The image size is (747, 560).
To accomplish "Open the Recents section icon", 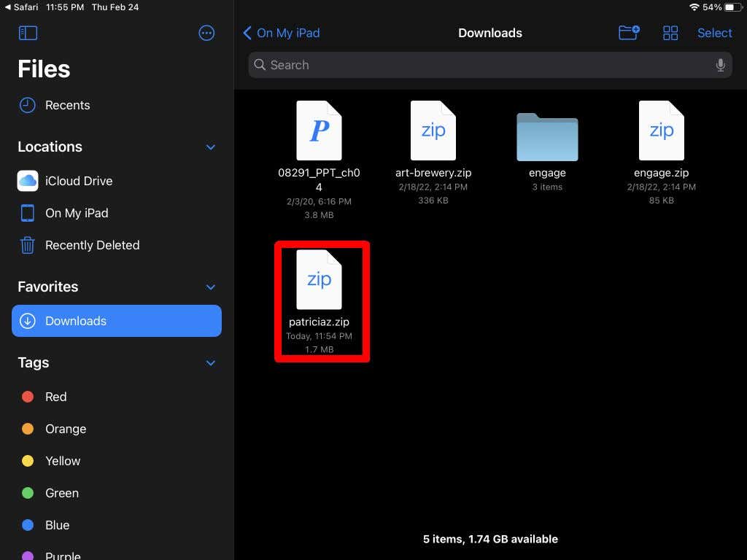I will (27, 105).
